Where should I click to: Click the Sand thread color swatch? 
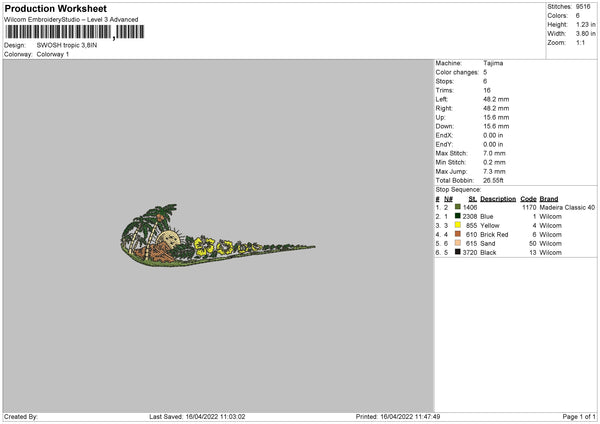pyautogui.click(x=458, y=243)
